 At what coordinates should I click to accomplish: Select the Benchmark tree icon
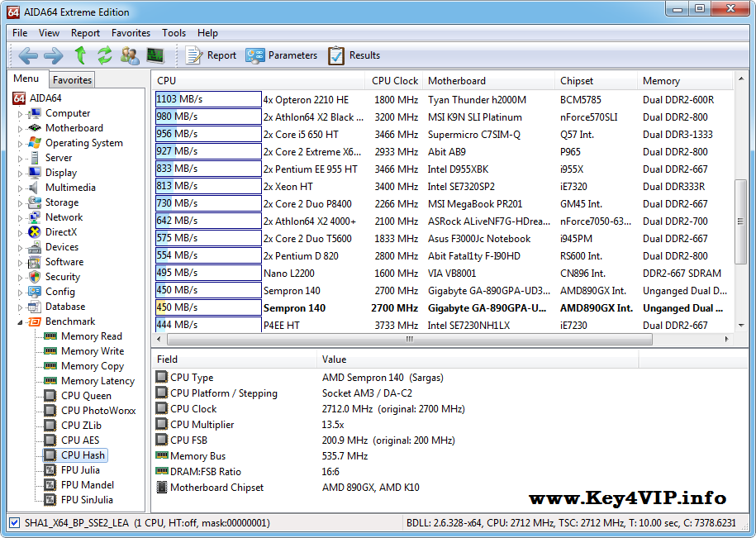[x=34, y=321]
